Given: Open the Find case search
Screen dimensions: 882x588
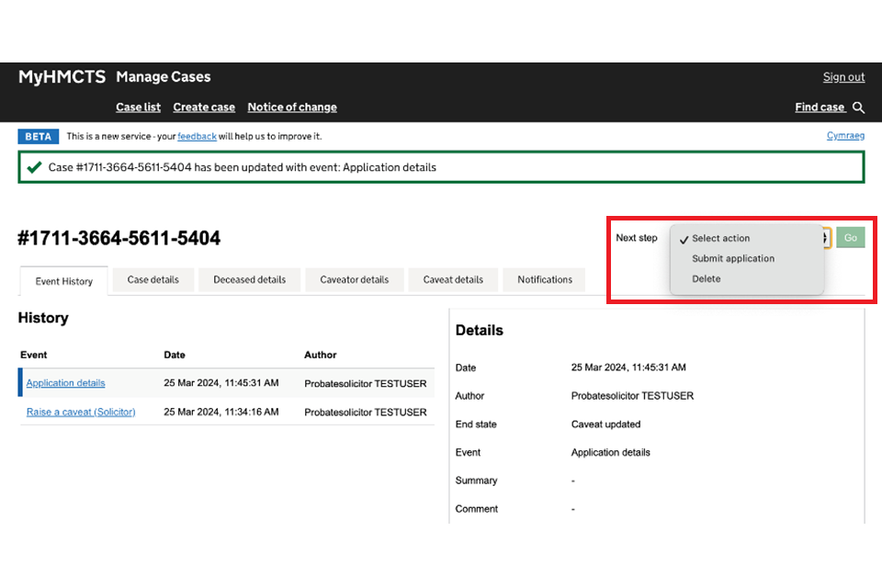Looking at the screenshot, I should point(820,107).
